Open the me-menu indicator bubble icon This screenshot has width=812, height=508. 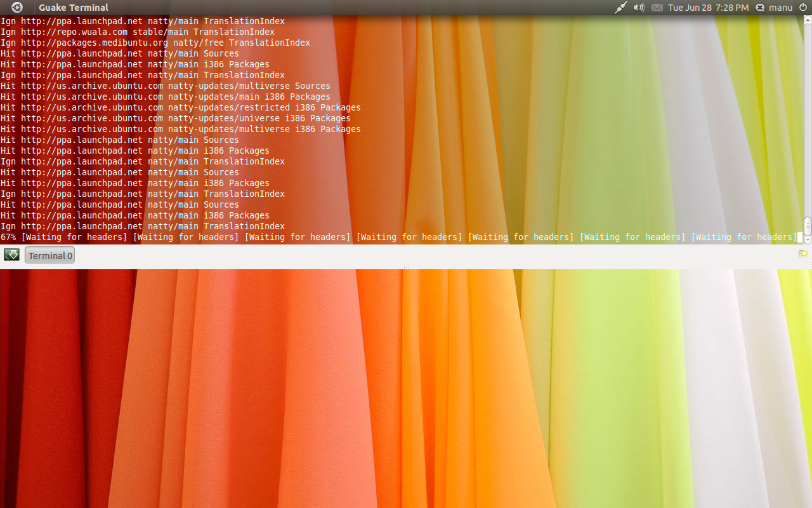click(x=759, y=7)
